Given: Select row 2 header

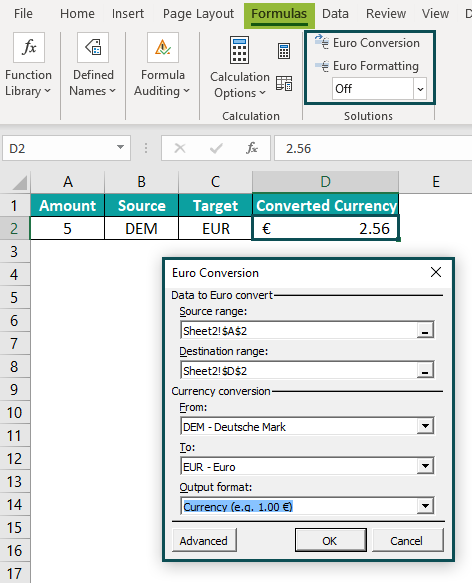Looking at the screenshot, I should tap(14, 228).
